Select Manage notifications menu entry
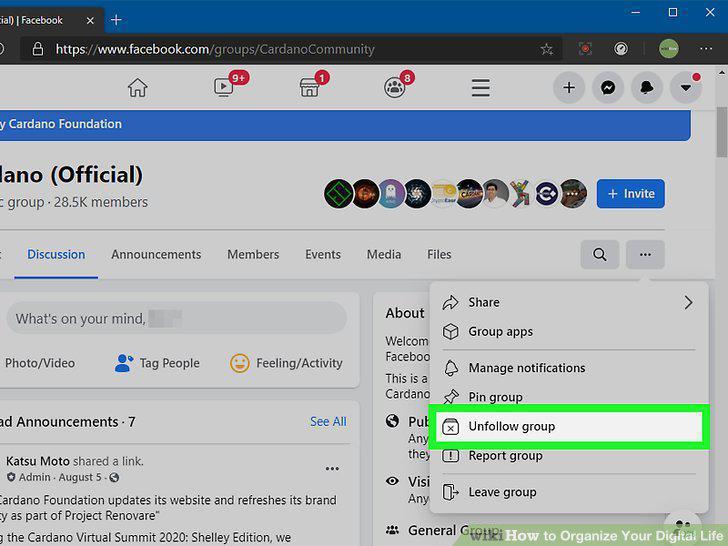 click(569, 368)
